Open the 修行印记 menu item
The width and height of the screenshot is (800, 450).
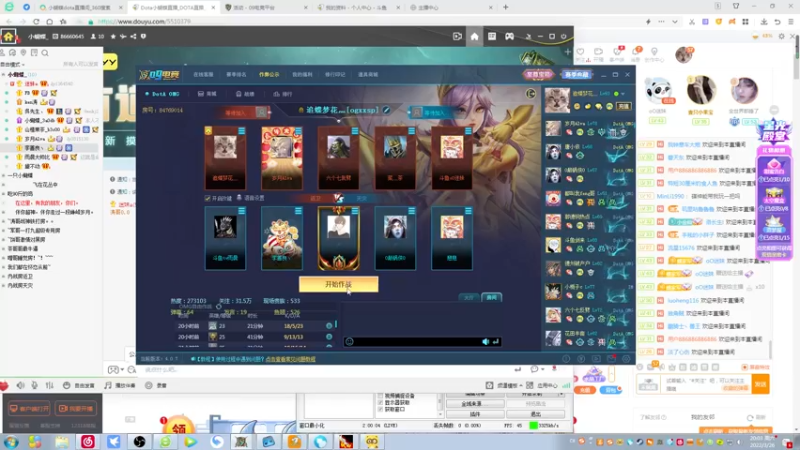[x=335, y=74]
